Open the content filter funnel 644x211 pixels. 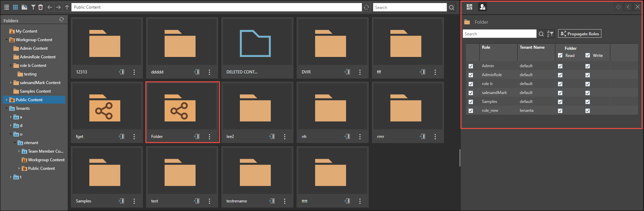33,7
